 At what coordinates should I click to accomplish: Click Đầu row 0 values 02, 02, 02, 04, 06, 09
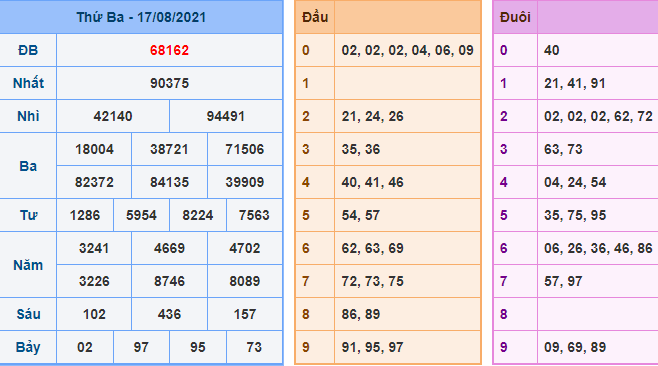pyautogui.click(x=407, y=50)
